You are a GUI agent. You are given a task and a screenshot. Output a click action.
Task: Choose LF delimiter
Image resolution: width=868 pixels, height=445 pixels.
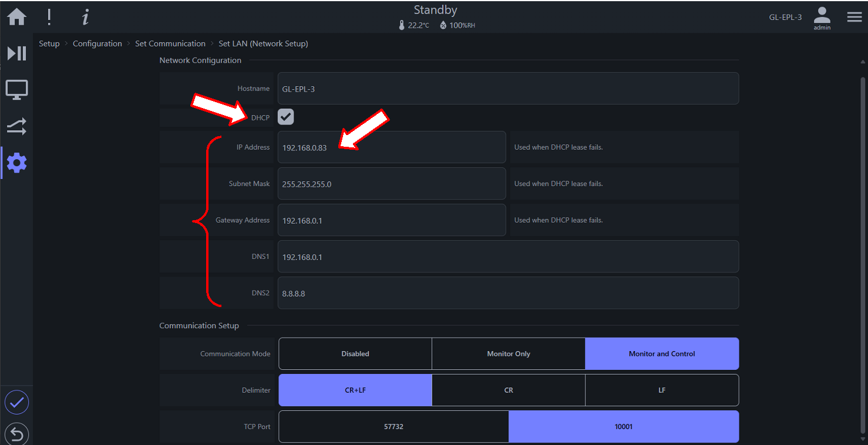click(662, 390)
